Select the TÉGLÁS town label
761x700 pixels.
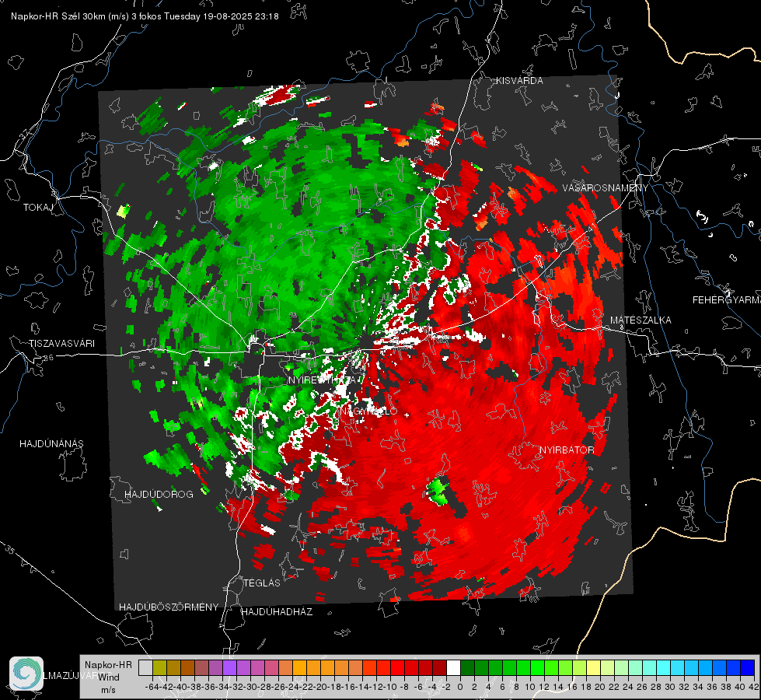point(262,583)
